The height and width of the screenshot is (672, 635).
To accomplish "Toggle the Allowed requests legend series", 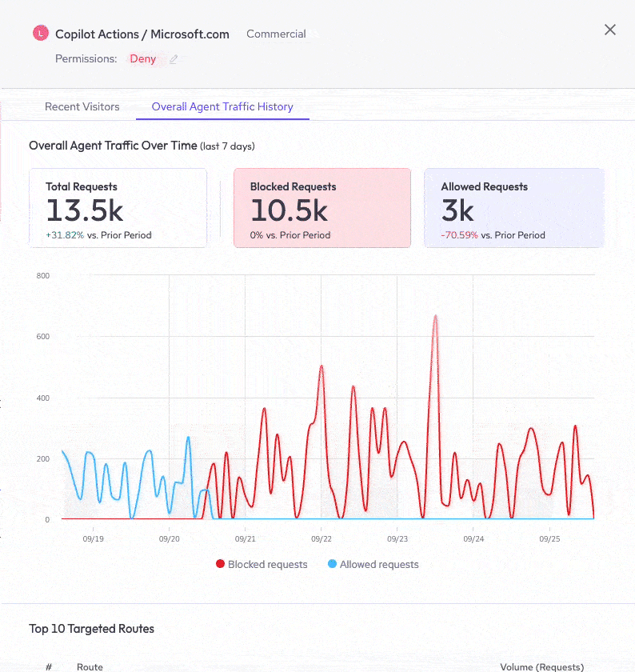I will (x=373, y=564).
